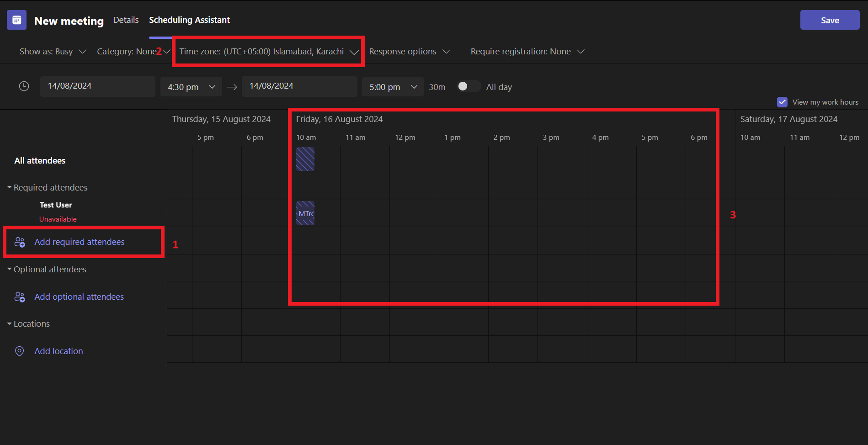Click the meeting calendar icon at top left
The image size is (868, 445).
coord(16,20)
